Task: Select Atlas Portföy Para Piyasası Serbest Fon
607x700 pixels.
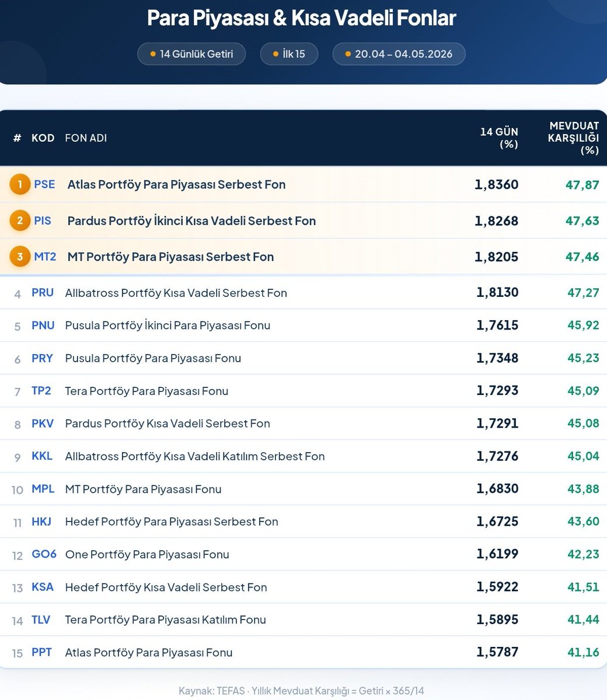Action: pyautogui.click(x=177, y=185)
